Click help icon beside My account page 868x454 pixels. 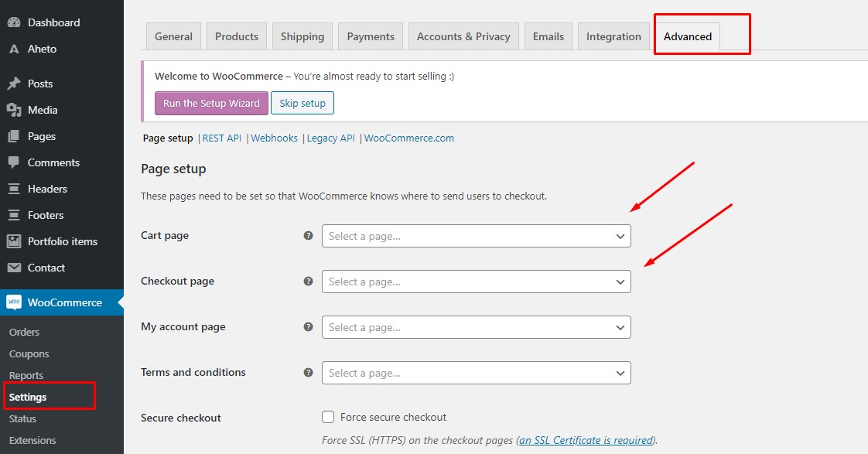(309, 326)
